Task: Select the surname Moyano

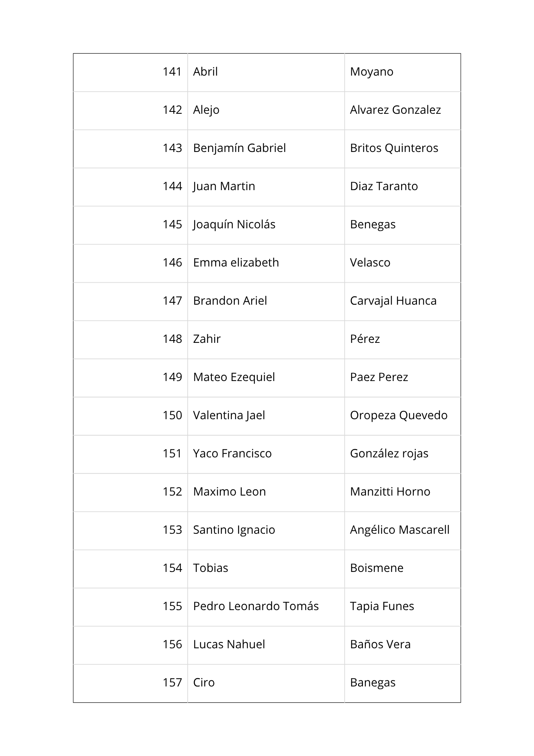Action: [x=372, y=72]
